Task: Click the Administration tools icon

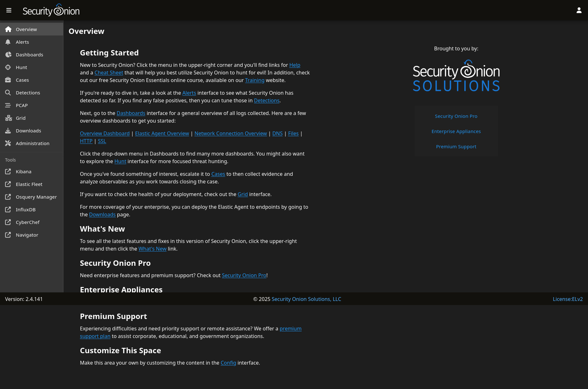Action: coord(8,143)
